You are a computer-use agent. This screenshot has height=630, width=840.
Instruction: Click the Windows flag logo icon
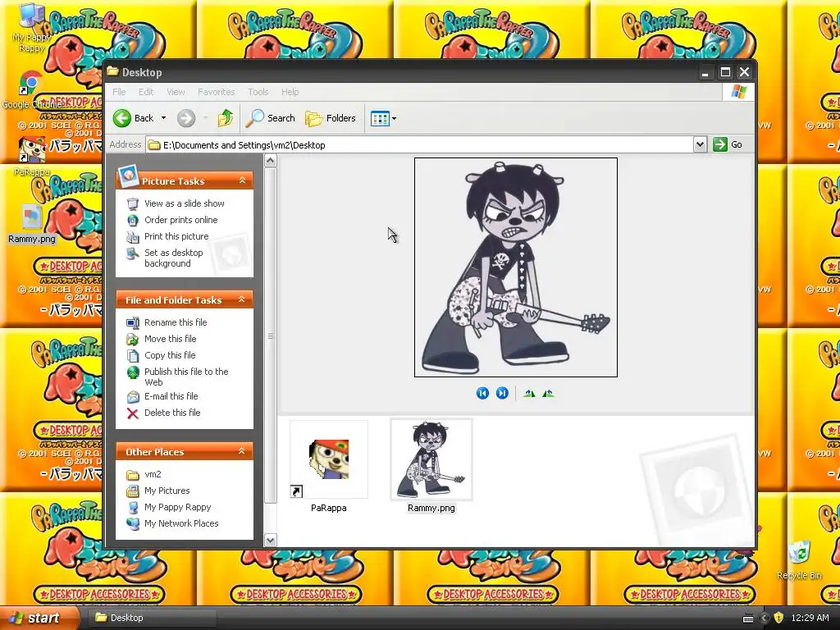point(739,92)
